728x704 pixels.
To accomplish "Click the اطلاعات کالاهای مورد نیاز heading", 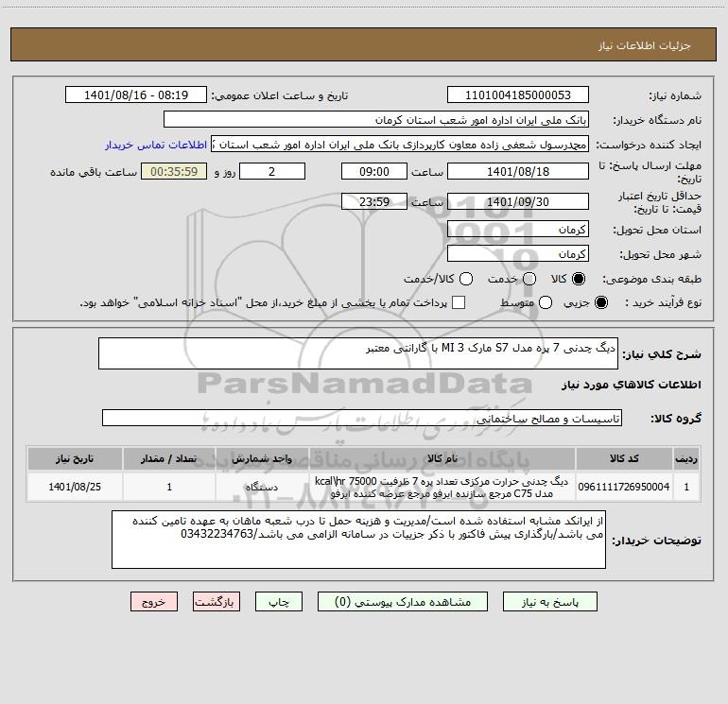I will click(632, 385).
